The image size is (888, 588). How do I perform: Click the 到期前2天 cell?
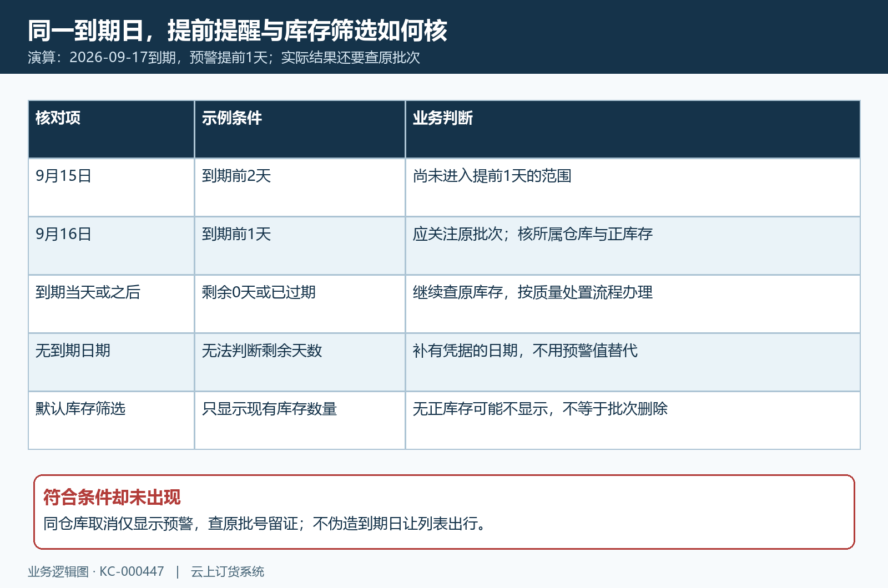(300, 187)
